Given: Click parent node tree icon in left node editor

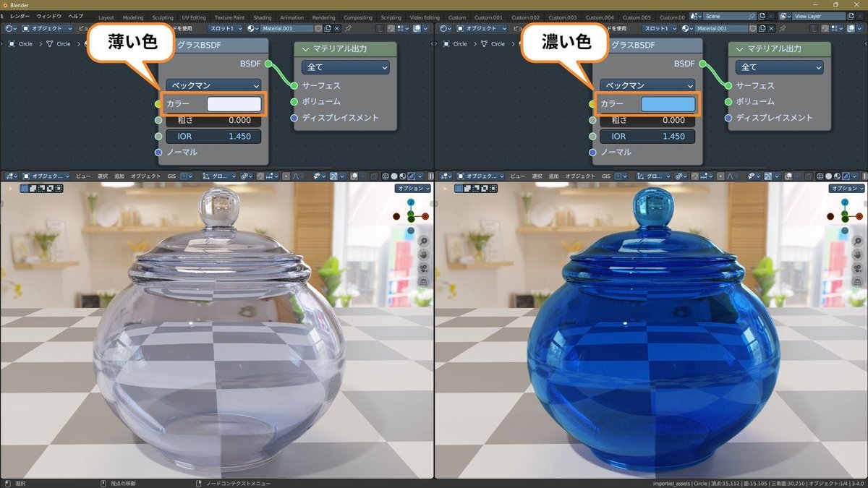Looking at the screenshot, I should pos(379,28).
